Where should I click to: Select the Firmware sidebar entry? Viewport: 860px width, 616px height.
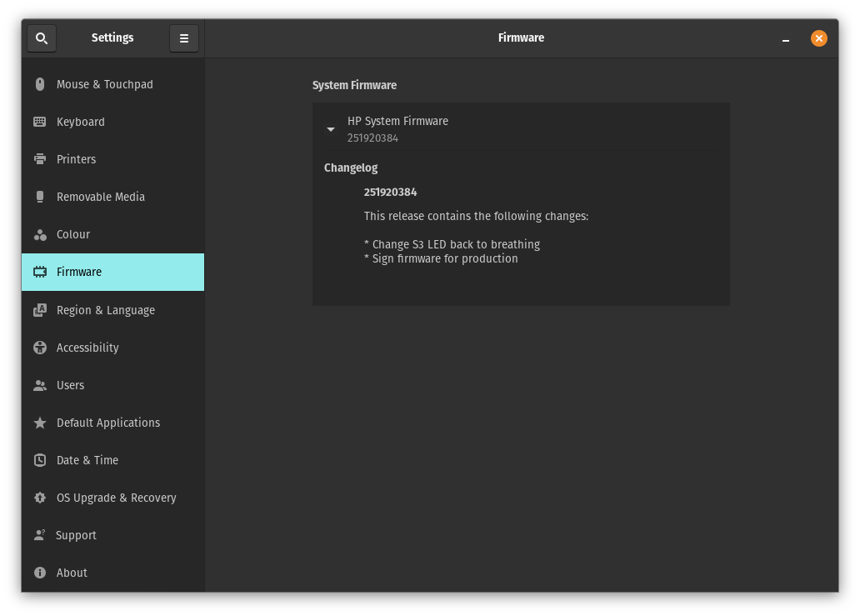pyautogui.click(x=113, y=272)
